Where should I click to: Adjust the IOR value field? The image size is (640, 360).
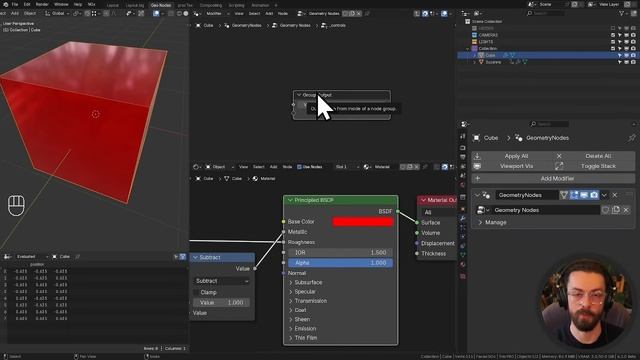click(x=340, y=253)
